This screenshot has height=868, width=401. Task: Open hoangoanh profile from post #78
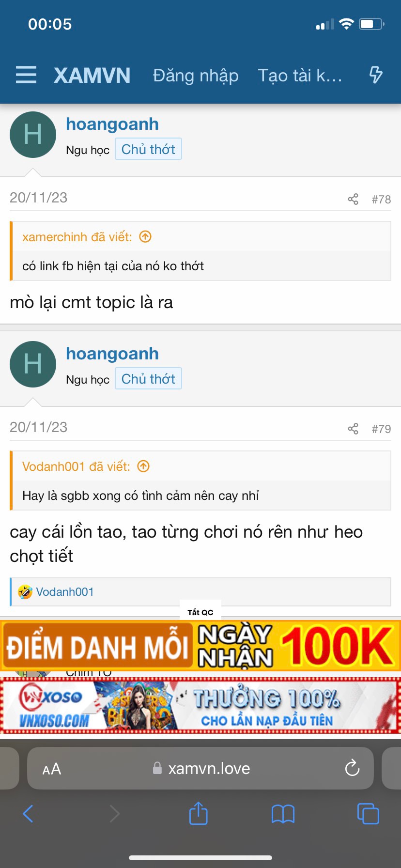point(112,124)
